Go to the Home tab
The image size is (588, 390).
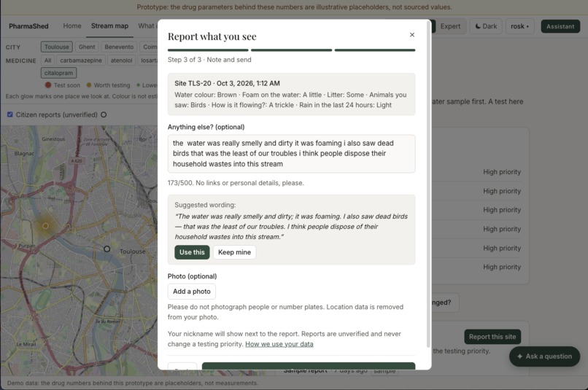point(72,26)
